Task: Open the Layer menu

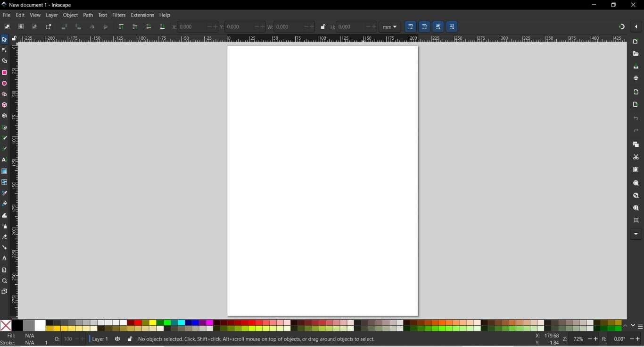Action: (x=52, y=15)
